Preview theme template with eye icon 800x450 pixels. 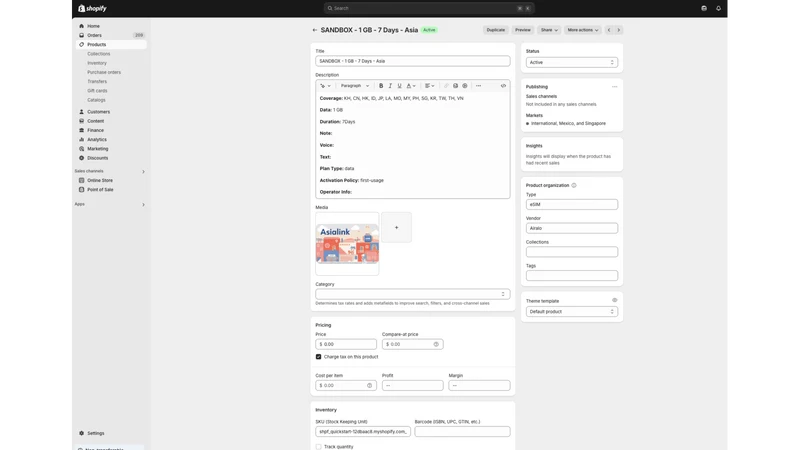click(614, 301)
